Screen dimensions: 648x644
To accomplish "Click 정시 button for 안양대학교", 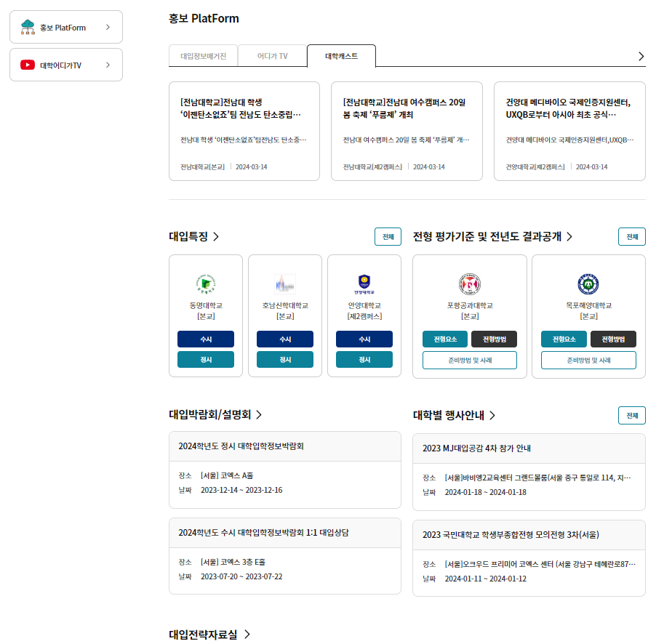I will 364,359.
